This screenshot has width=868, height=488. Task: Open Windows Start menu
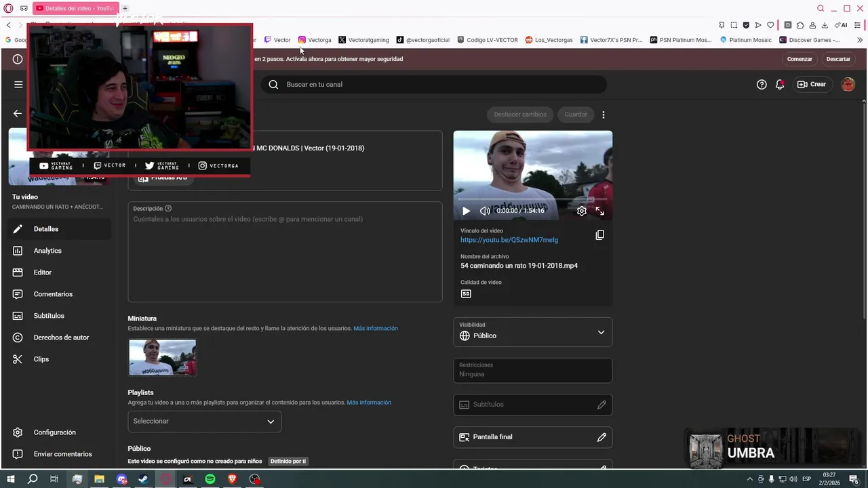point(11,479)
